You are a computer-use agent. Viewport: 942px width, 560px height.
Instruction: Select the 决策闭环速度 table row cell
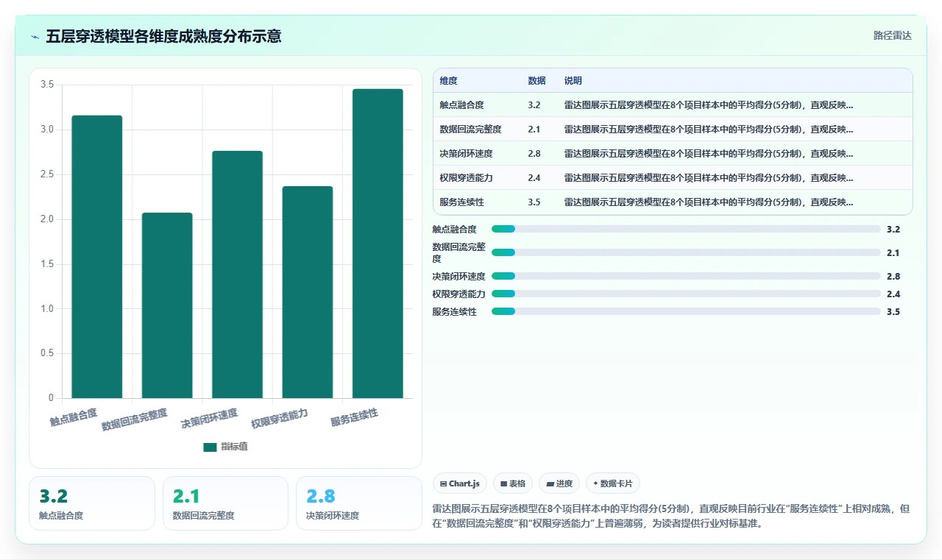[x=466, y=154]
